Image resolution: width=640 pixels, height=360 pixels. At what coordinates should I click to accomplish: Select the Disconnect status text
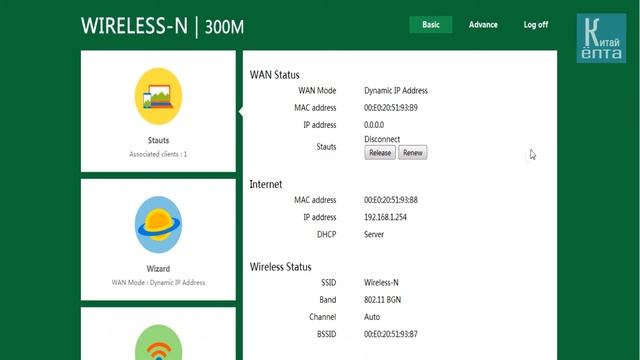[x=382, y=139]
